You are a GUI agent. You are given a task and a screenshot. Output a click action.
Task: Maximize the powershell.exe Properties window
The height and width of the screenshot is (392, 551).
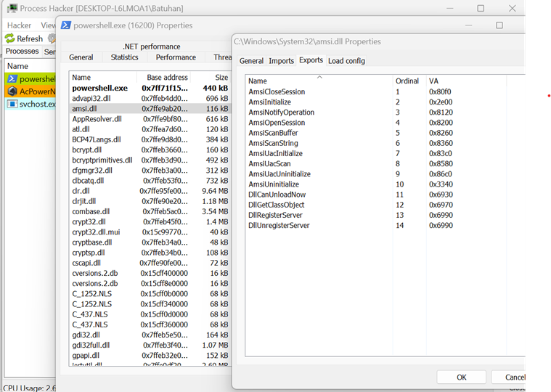499,25
